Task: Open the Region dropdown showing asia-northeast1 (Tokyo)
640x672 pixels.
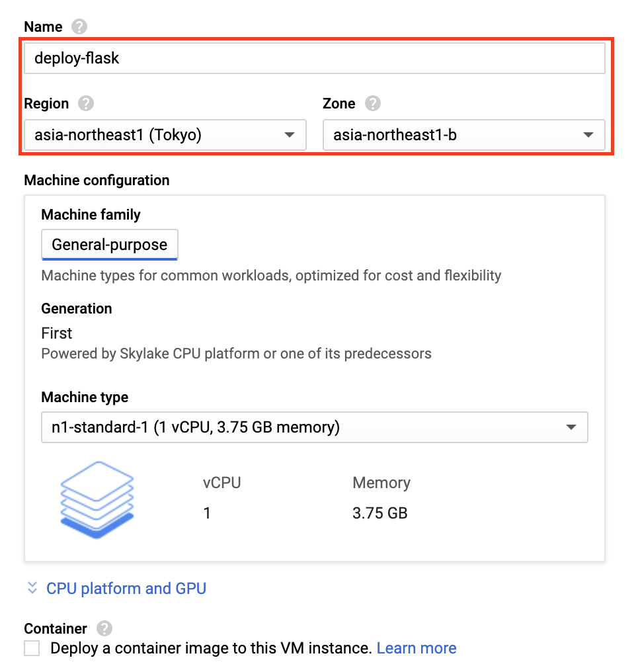Action: coord(165,135)
